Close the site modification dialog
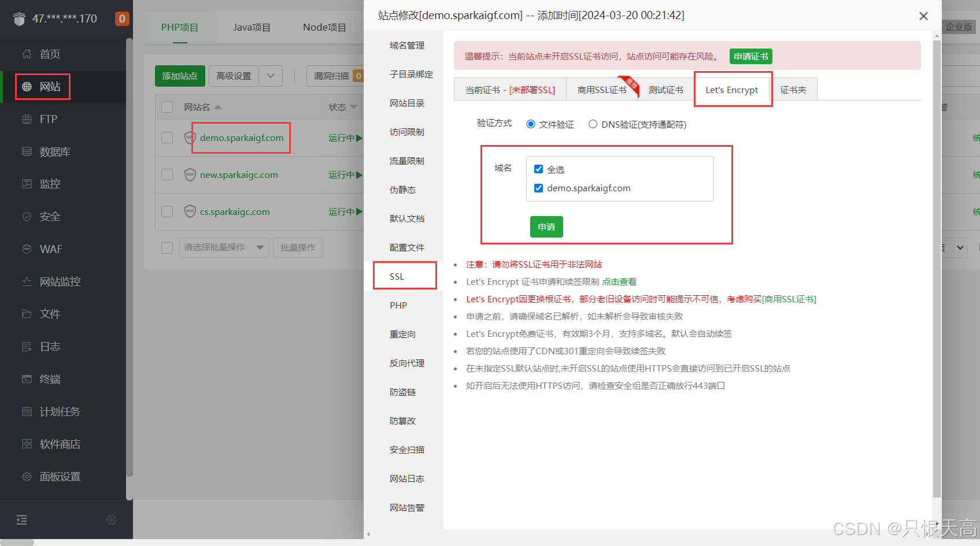The width and height of the screenshot is (980, 546). pyautogui.click(x=923, y=16)
